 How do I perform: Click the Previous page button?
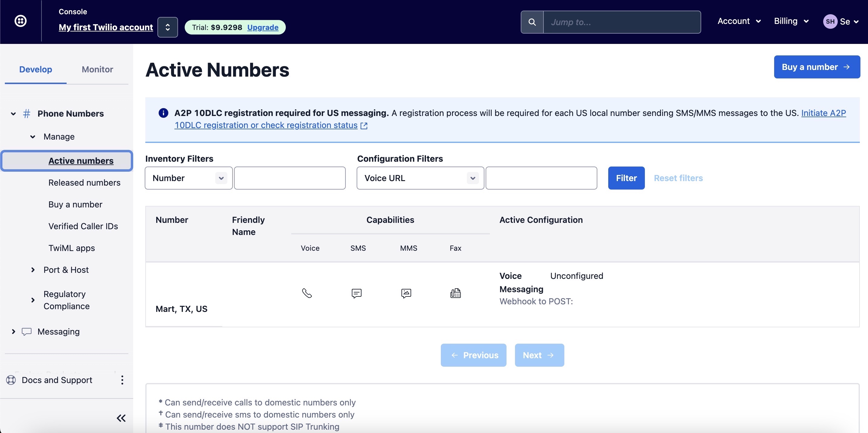(474, 355)
